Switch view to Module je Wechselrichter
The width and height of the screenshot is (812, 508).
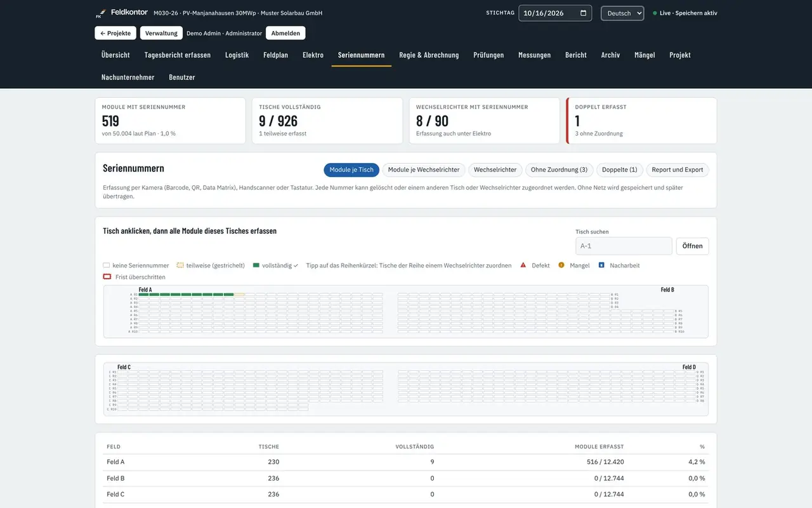(x=424, y=170)
